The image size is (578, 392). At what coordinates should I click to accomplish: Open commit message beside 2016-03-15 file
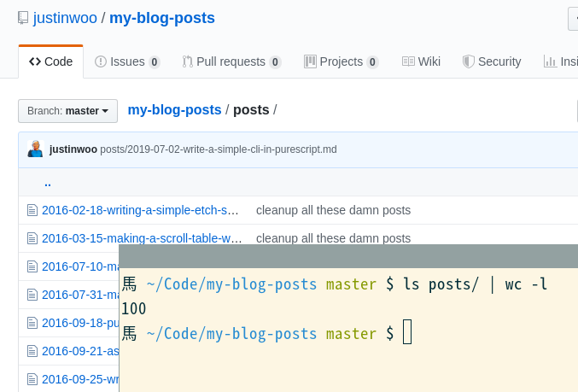(x=333, y=238)
